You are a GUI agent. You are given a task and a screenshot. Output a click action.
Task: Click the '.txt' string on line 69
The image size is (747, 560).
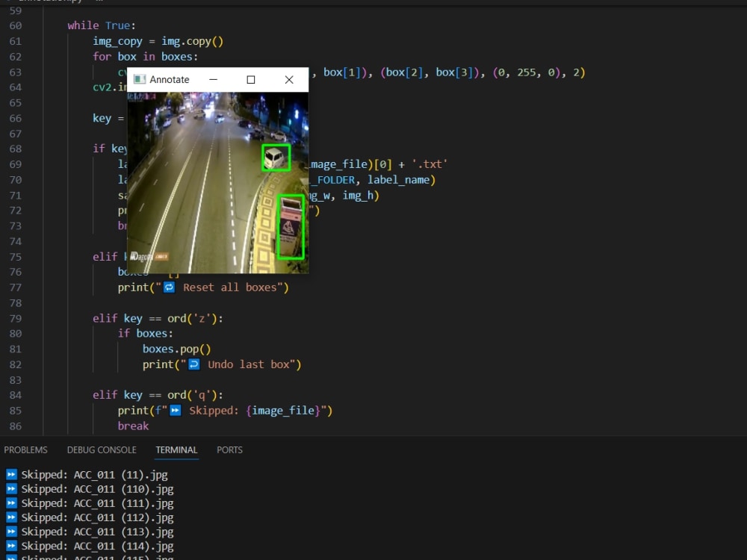[430, 164]
